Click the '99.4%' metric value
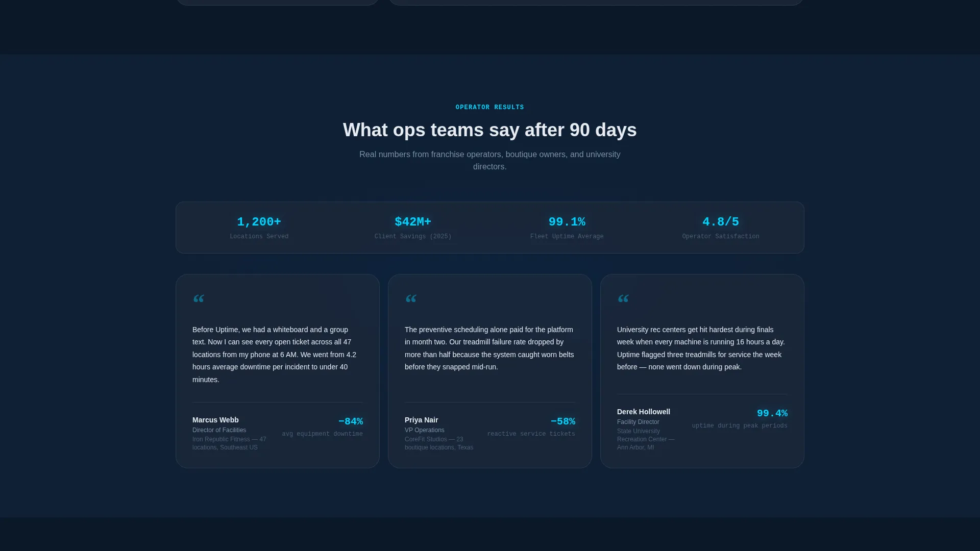 point(772,413)
